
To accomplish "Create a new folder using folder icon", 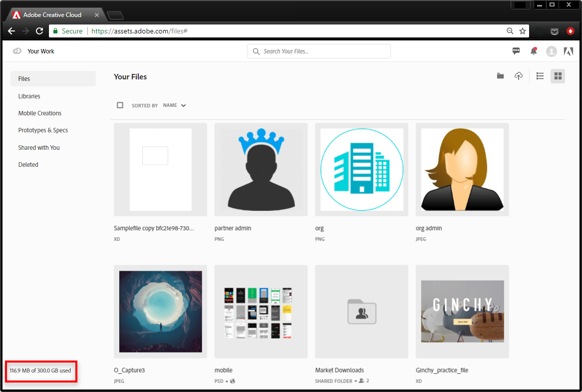I will [500, 76].
